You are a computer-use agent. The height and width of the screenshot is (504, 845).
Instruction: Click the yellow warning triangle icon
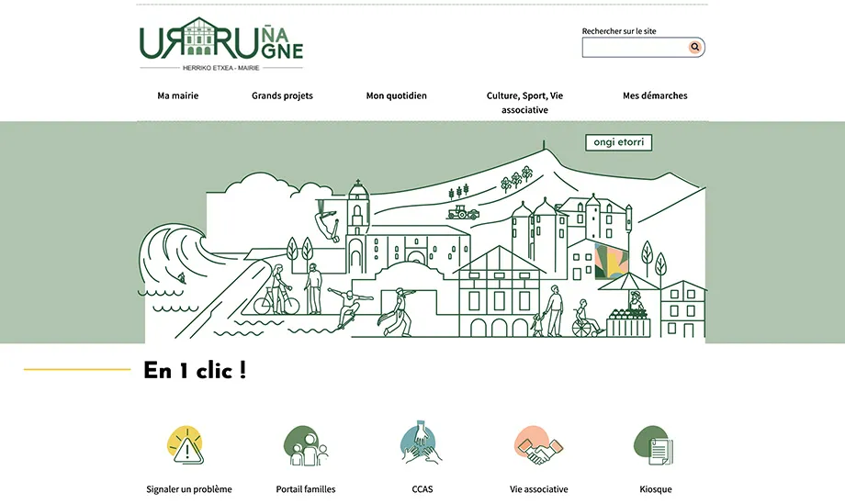pos(187,446)
